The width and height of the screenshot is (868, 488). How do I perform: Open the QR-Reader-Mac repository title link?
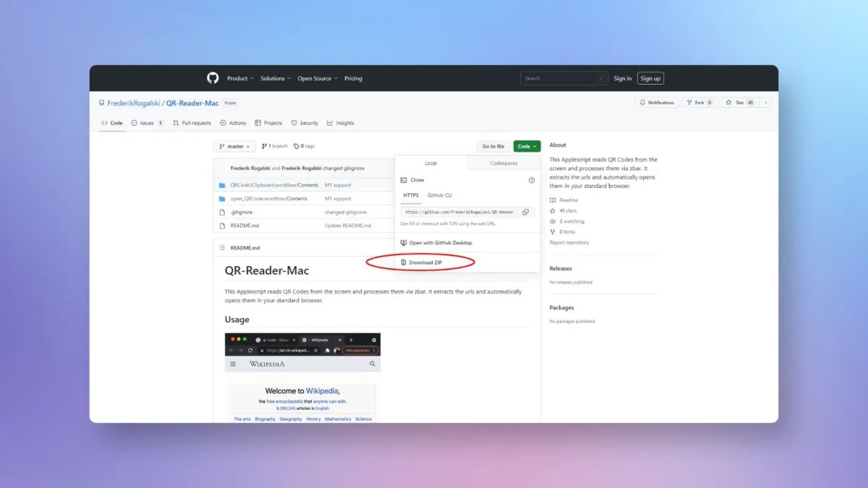coord(192,103)
